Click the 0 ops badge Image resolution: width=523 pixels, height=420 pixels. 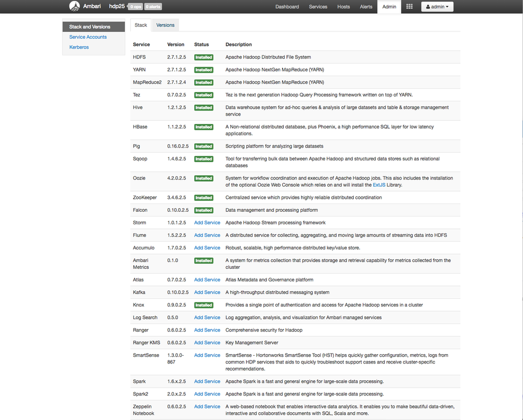click(x=136, y=7)
